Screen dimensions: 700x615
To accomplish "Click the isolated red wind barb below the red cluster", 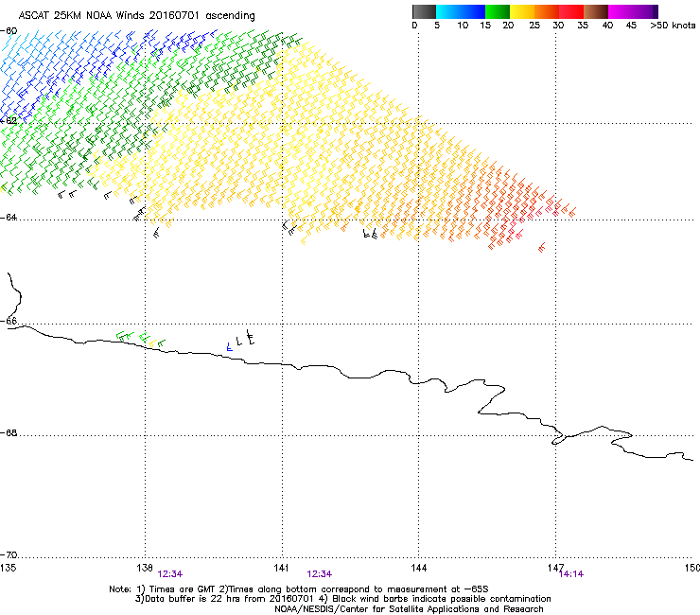I will [x=542, y=247].
